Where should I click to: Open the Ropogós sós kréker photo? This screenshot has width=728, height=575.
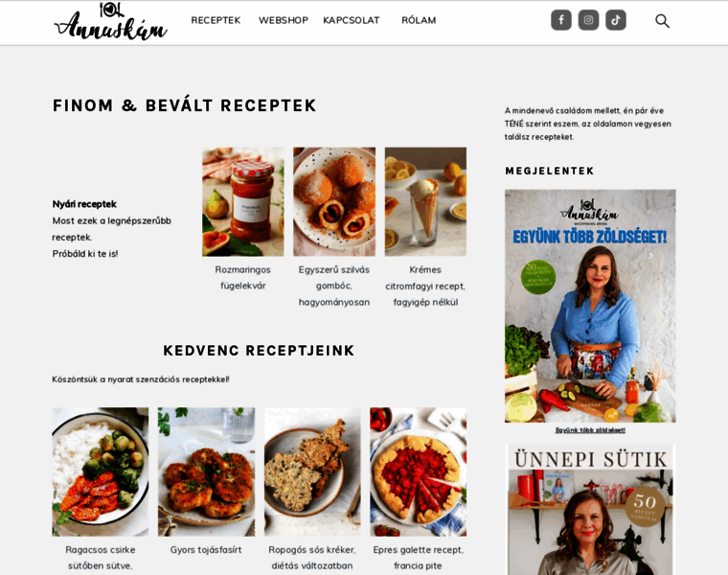pos(312,471)
